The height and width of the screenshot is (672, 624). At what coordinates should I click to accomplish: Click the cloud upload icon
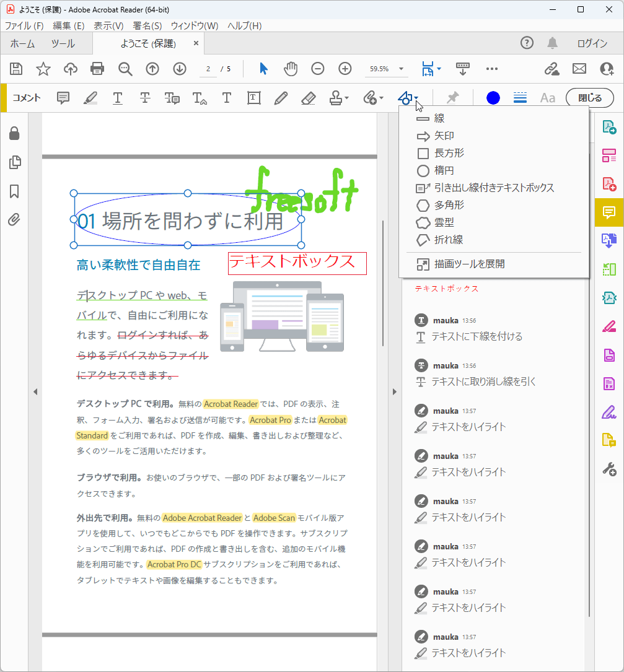(x=71, y=69)
